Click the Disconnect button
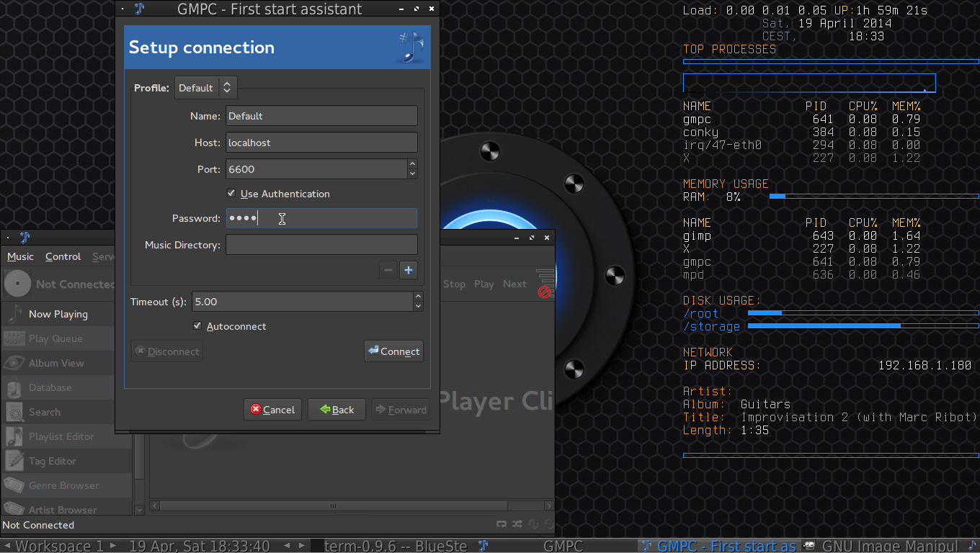This screenshot has width=980, height=553. point(167,351)
